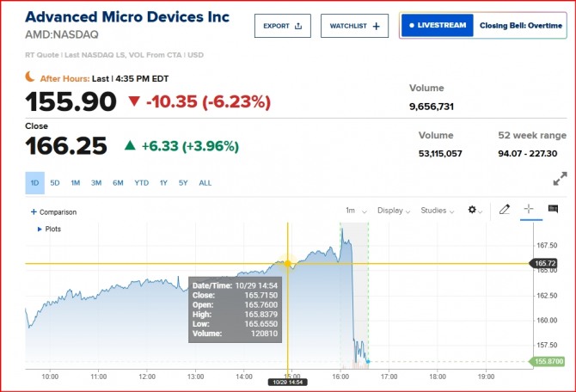Show the ALL time range
Viewport: 576px width, 392px height.
click(205, 183)
